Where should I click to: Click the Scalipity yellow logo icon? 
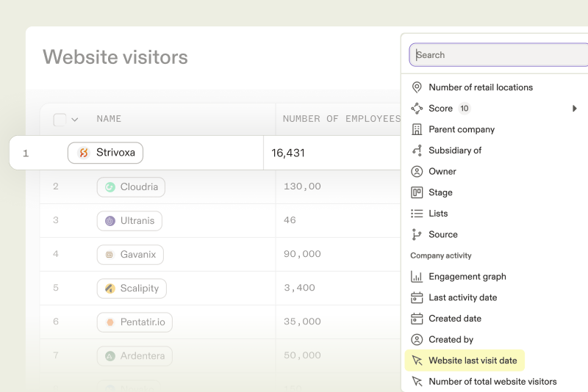[110, 288]
